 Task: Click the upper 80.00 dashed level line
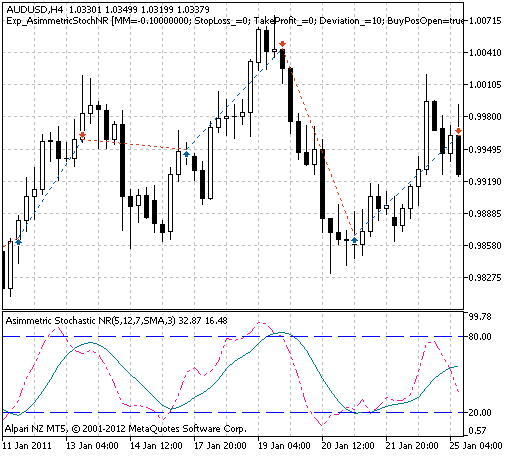tap(233, 336)
